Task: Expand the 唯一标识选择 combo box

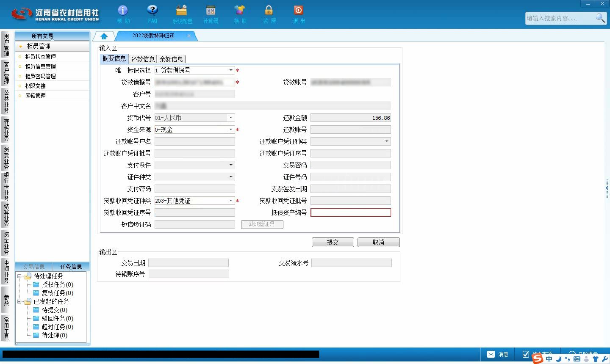Action: (x=231, y=70)
